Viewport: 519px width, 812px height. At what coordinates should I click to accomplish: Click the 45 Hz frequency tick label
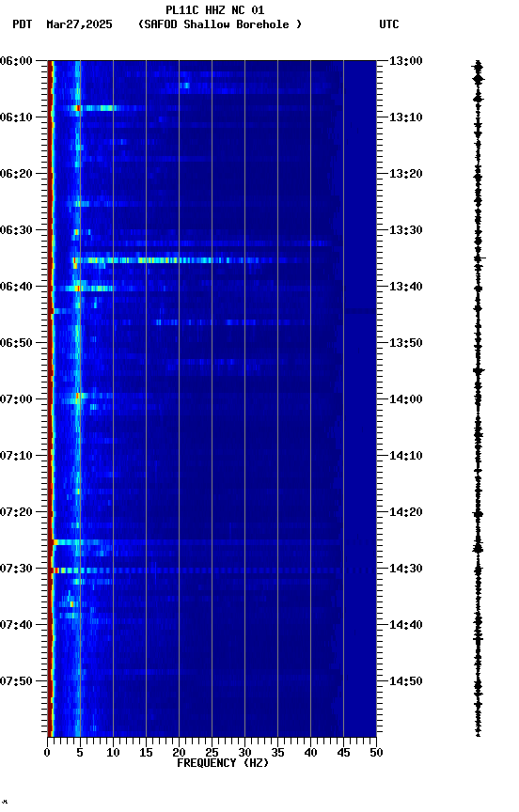point(343,753)
